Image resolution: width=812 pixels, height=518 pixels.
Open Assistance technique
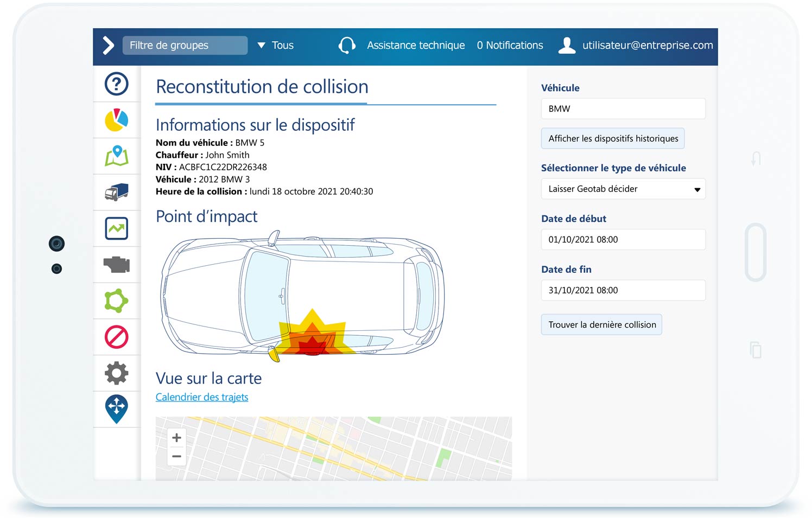click(x=416, y=46)
